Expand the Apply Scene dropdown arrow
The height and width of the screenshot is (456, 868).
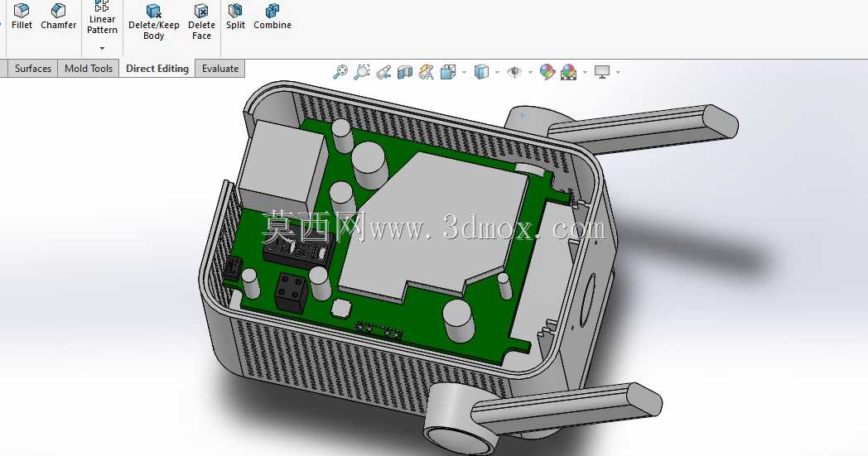click(585, 72)
